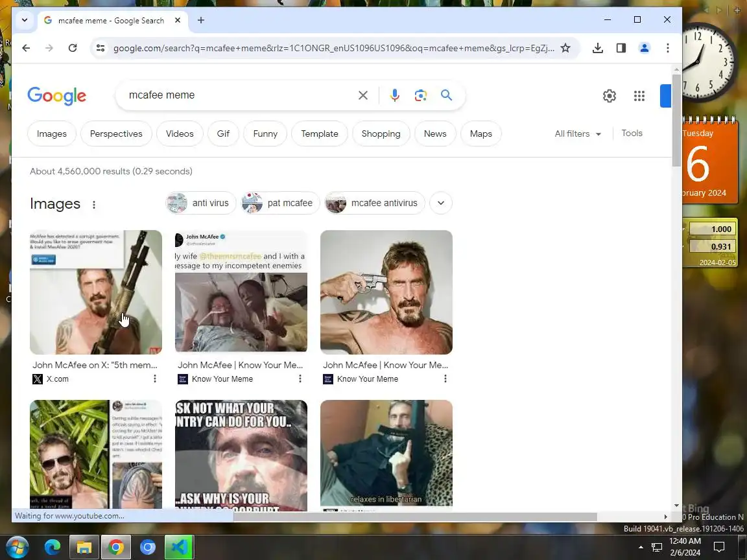
Task: Open the Know Your Meme source under hospital image
Action: (215, 379)
